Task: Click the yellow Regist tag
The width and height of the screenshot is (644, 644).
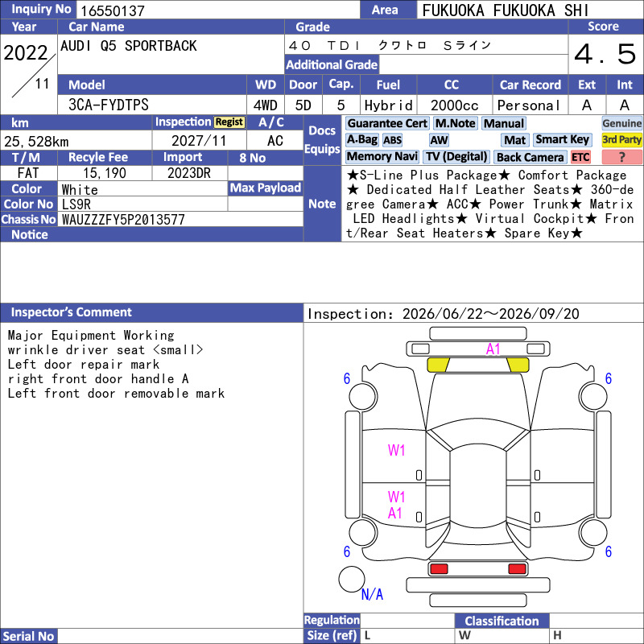Action: coord(229,122)
